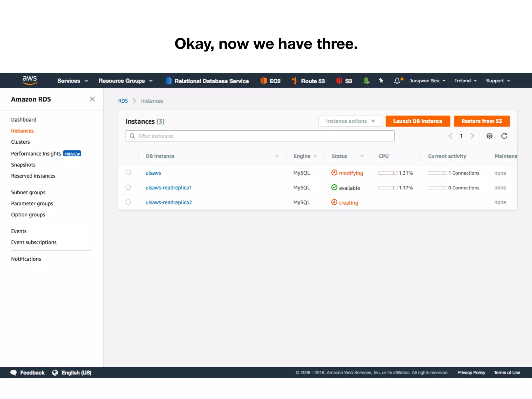Screen dimensions: 532x399
Task: Open the notifications bell icon
Action: (x=397, y=81)
